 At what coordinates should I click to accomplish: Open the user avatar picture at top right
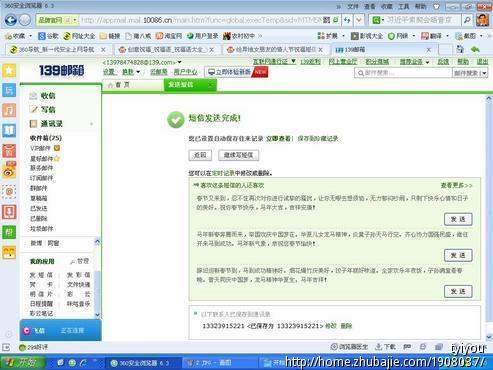(x=483, y=20)
